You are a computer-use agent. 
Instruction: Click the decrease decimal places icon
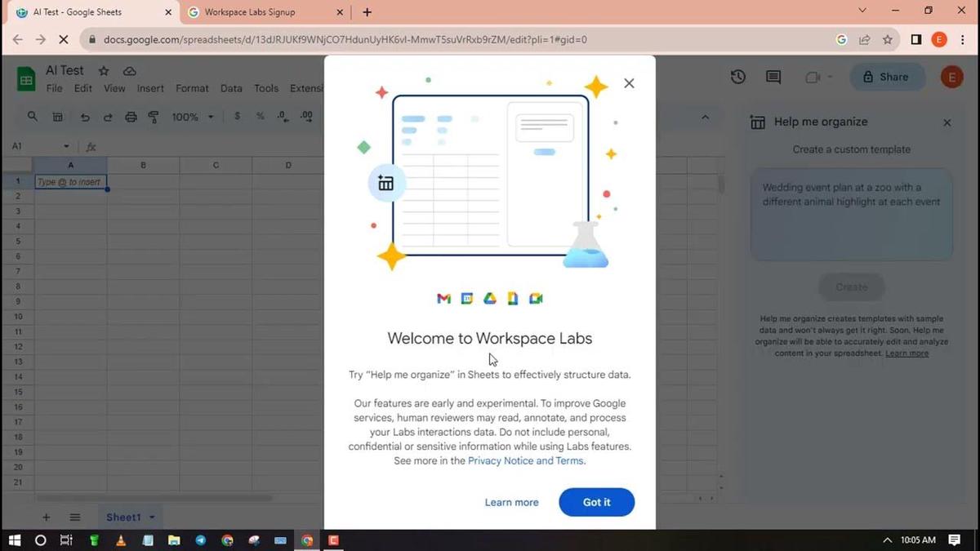pos(283,116)
